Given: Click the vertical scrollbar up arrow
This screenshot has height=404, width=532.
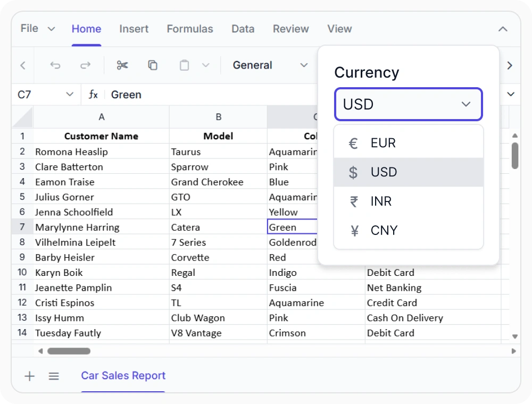Looking at the screenshot, I should click(x=514, y=136).
